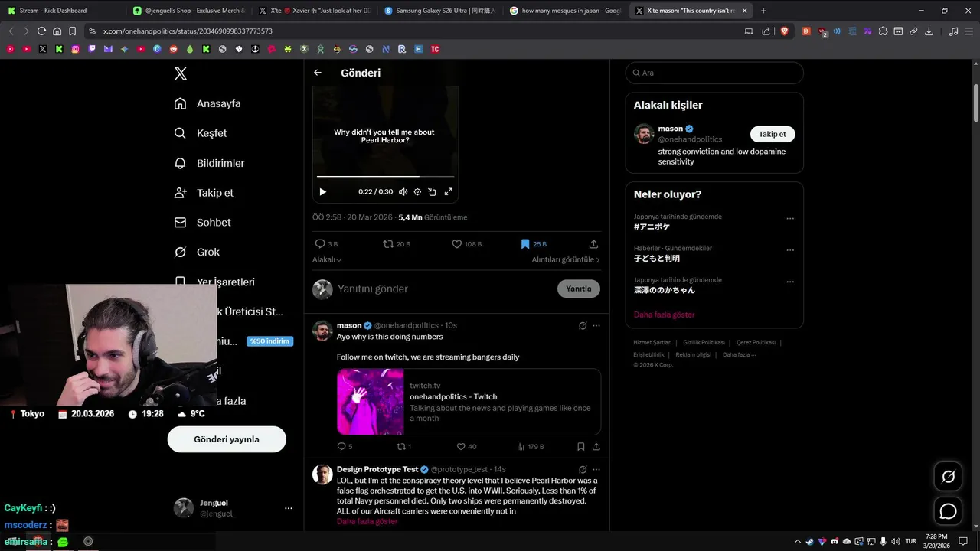Image resolution: width=980 pixels, height=551 pixels.
Task: Click reply icon with 3 B
Action: click(325, 244)
